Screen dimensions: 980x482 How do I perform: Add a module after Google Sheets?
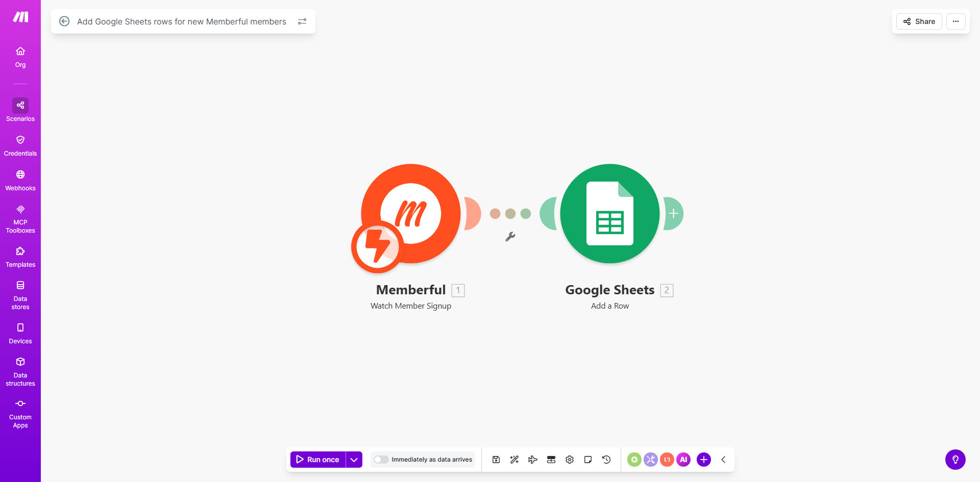point(674,214)
